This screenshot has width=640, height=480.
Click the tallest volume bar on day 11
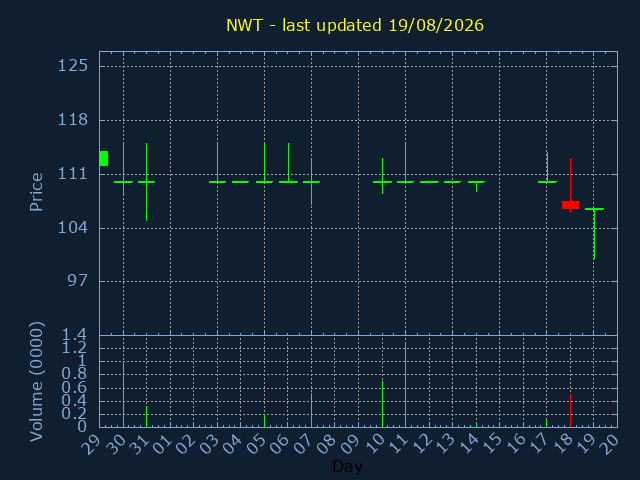(405, 385)
